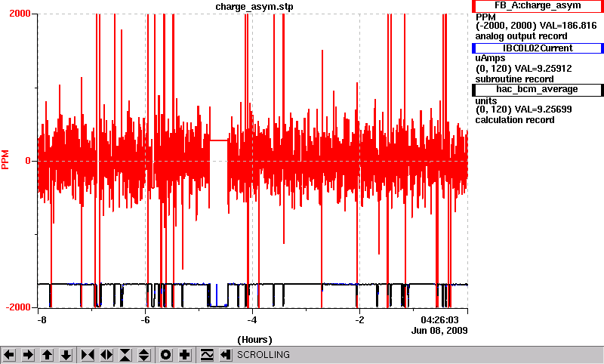604x364 pixels.
Task: Click the (Hours) axis title
Action: 254,340
